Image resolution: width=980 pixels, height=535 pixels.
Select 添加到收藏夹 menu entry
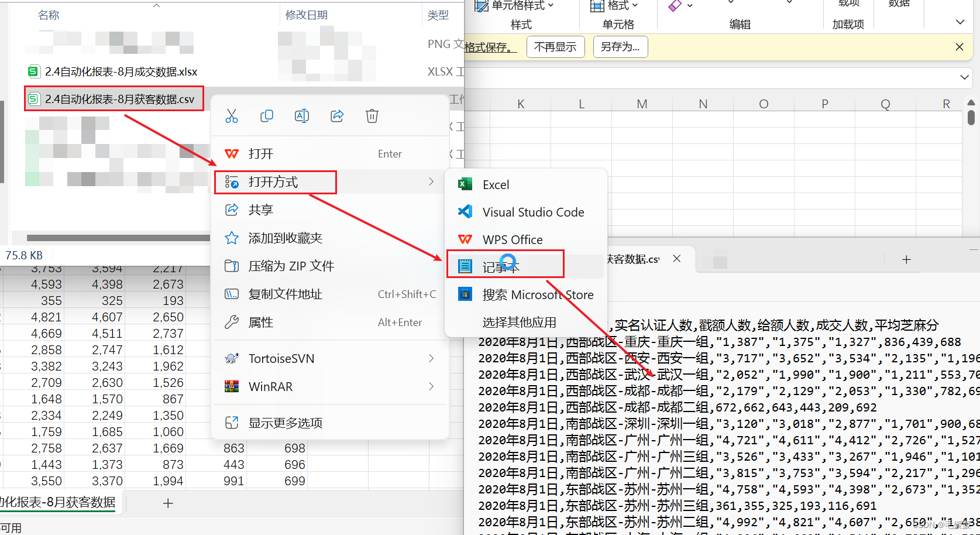tap(331, 238)
